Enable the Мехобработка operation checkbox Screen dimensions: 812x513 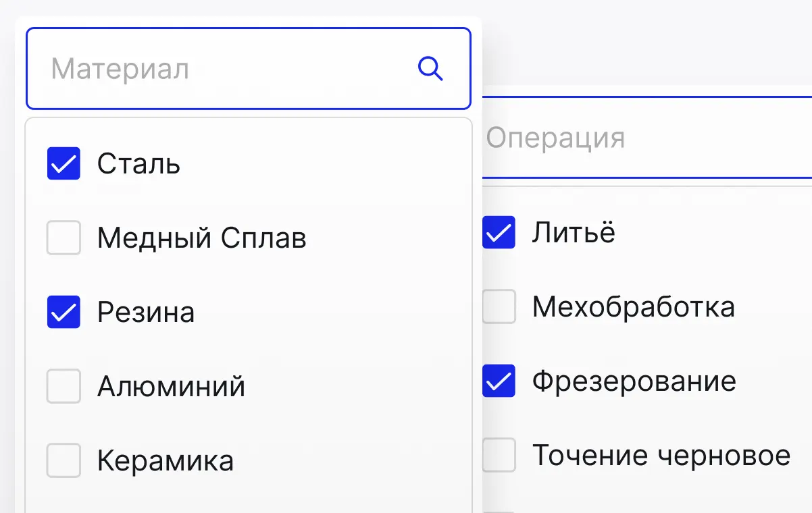499,306
